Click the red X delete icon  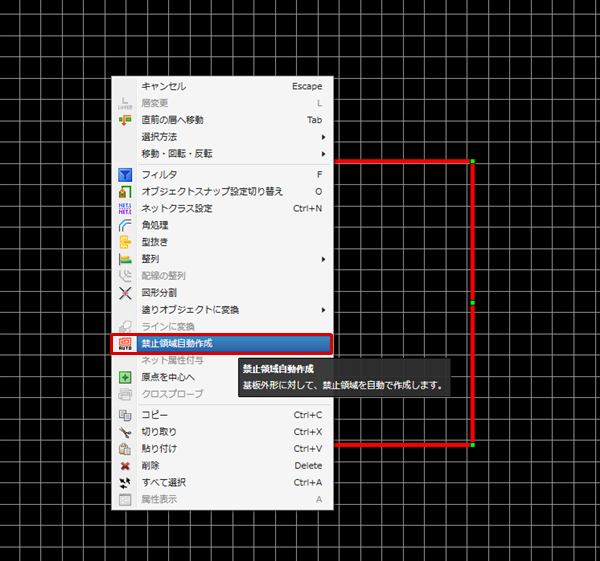(x=125, y=466)
